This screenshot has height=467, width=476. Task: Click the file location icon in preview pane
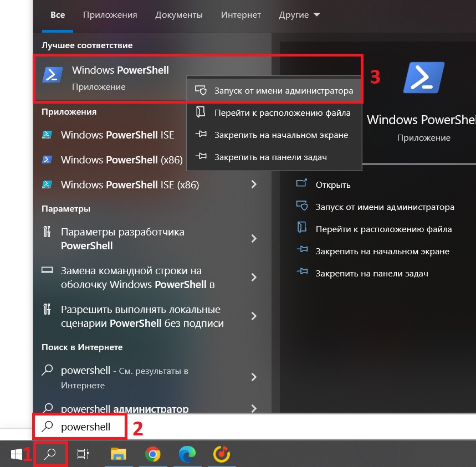pyautogui.click(x=302, y=227)
